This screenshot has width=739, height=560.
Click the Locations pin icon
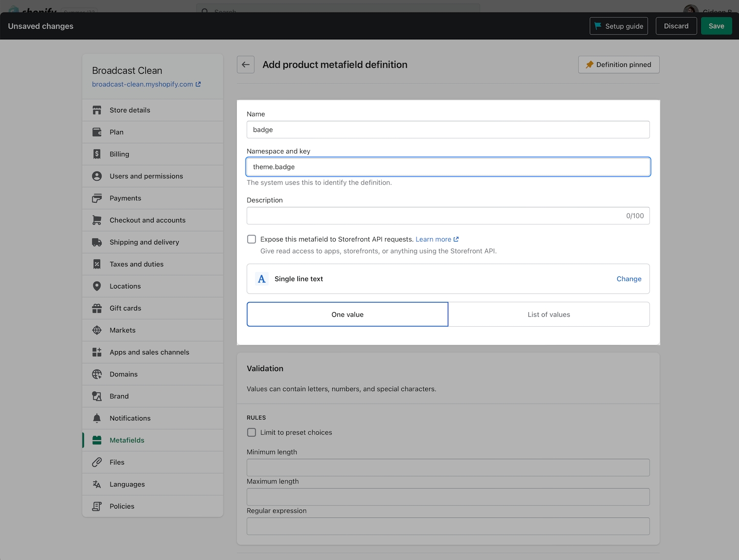(97, 286)
